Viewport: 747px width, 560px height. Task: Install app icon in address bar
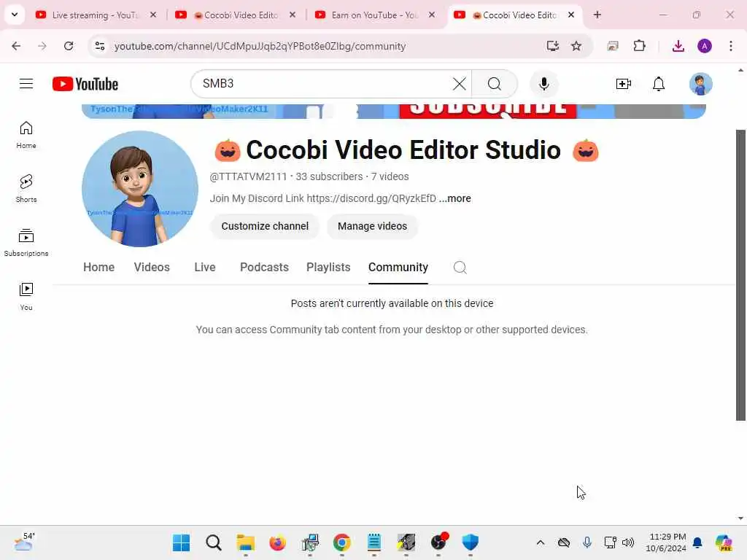coord(553,46)
